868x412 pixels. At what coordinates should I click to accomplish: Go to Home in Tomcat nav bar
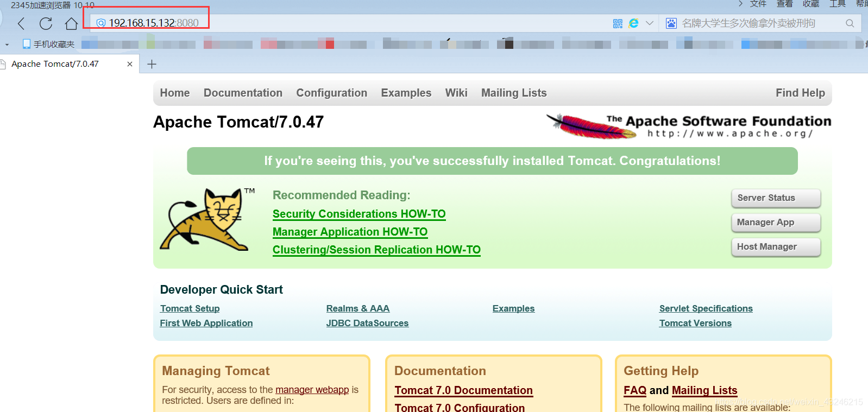175,93
